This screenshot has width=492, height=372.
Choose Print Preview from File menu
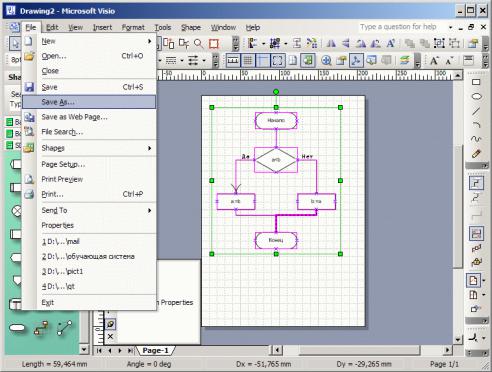pyautogui.click(x=89, y=179)
